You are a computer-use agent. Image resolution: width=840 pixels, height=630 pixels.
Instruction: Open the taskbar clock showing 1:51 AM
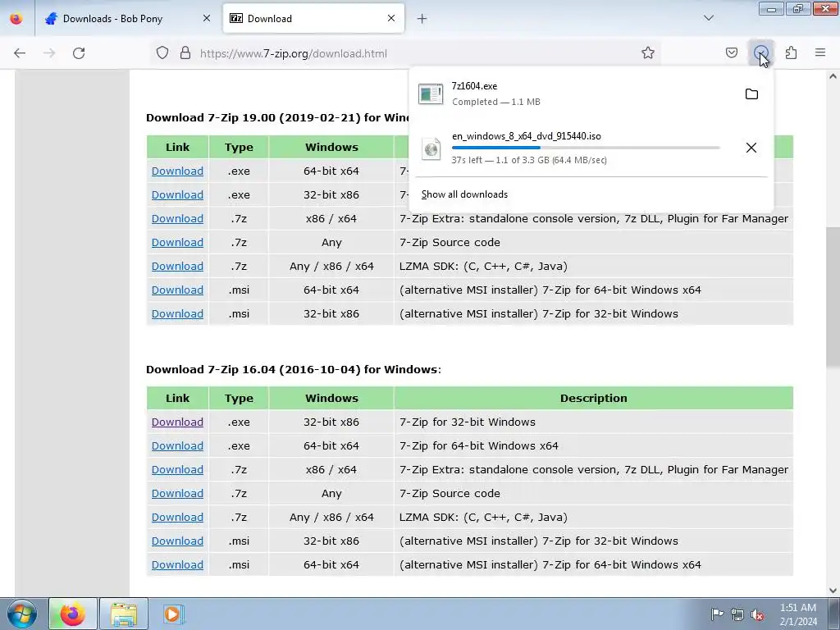point(798,614)
